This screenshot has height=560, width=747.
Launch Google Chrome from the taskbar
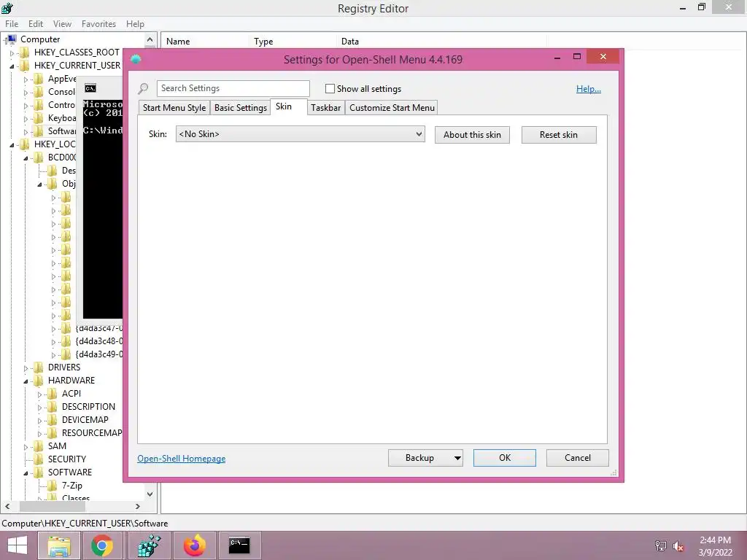pyautogui.click(x=102, y=545)
